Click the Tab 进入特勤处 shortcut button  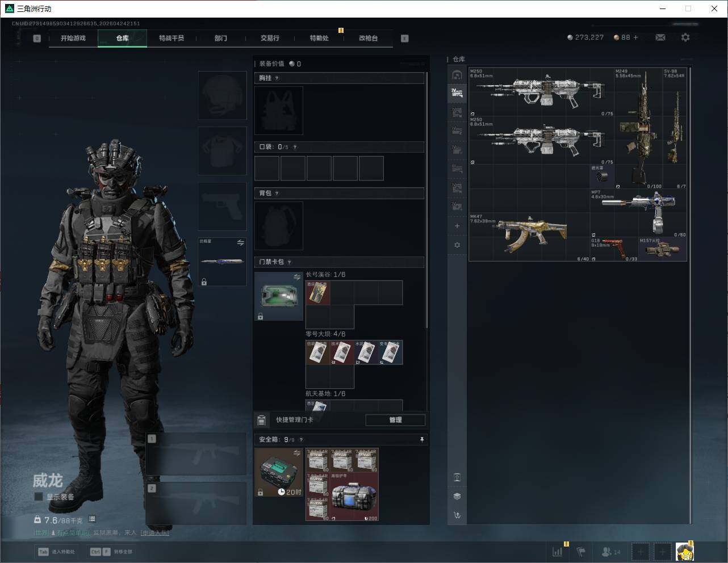pos(57,552)
